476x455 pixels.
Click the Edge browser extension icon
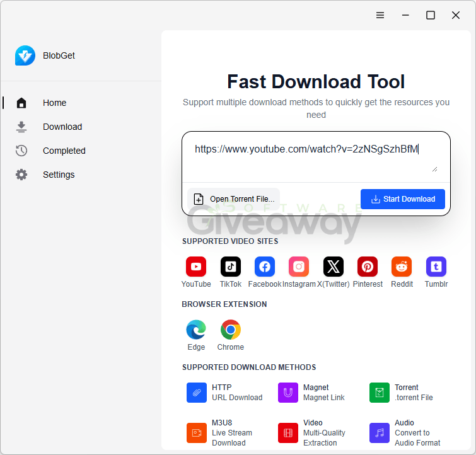pyautogui.click(x=196, y=330)
